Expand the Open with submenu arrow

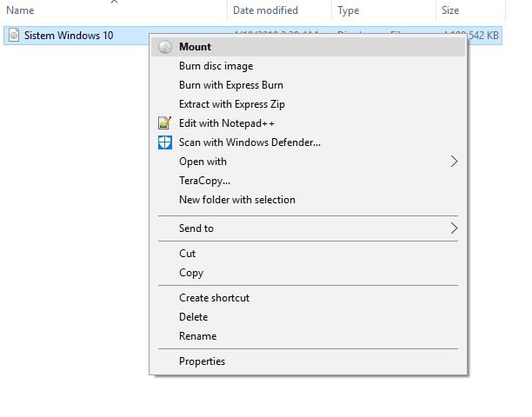(454, 162)
